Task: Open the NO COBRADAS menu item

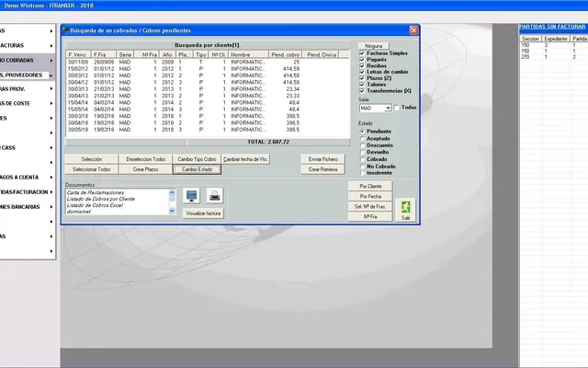Action: point(27,61)
